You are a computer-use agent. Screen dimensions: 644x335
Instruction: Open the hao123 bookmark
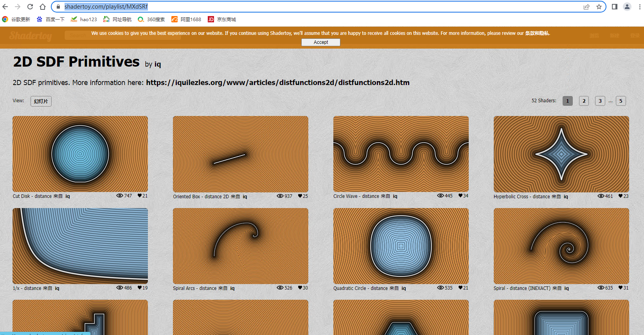tap(84, 19)
